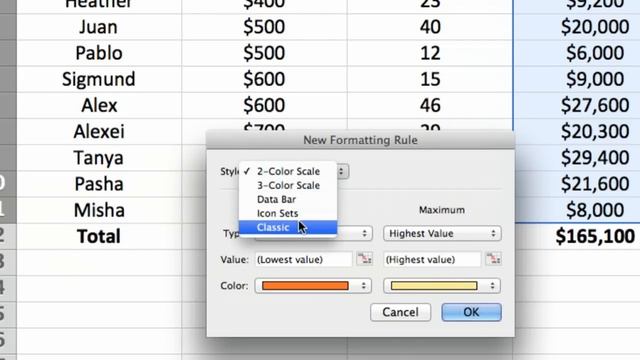This screenshot has height=360, width=640.
Task: Click the $8,000 cell
Action: point(576,210)
